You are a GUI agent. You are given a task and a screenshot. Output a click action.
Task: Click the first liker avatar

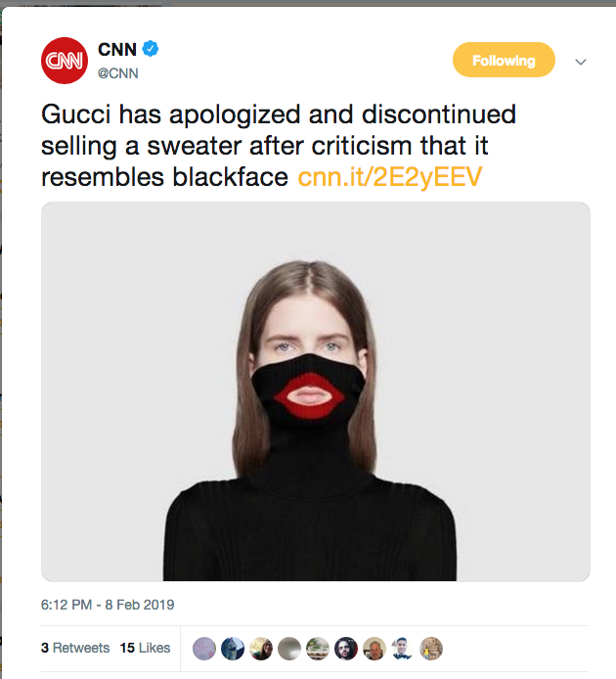(204, 648)
